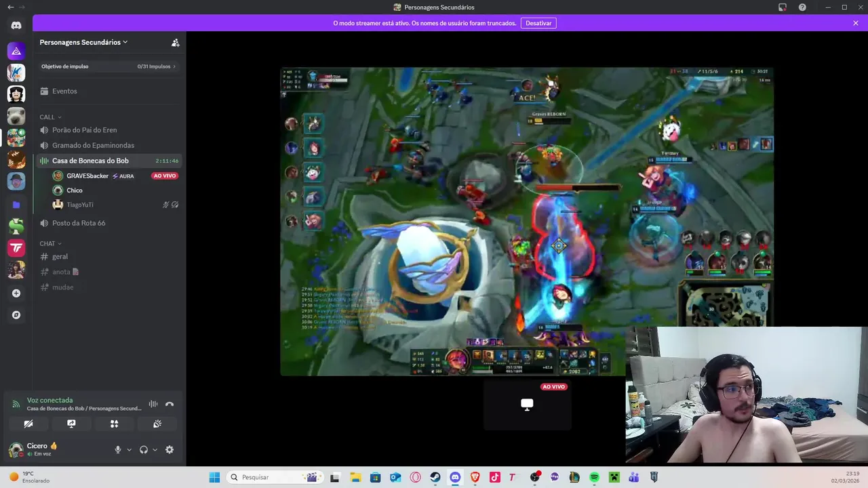
Task: Click the Discord help question mark icon
Action: [802, 7]
